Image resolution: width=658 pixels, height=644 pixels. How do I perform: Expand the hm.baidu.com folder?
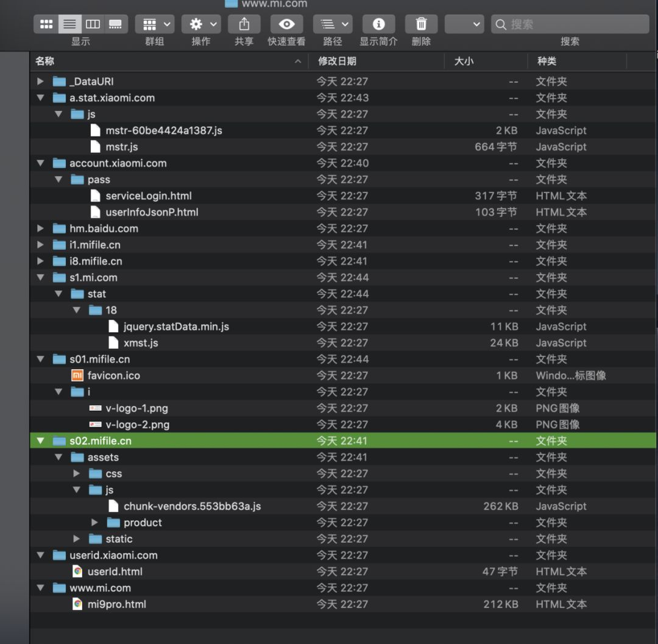pos(40,228)
